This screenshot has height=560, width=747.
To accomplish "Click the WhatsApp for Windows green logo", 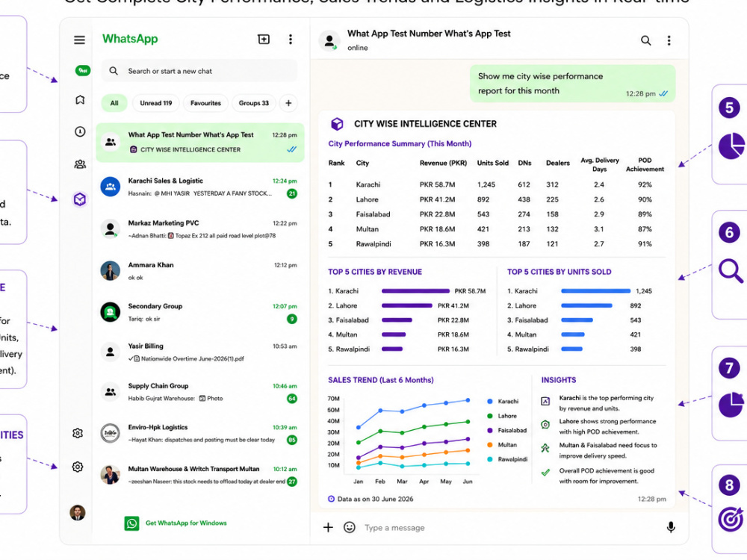I will pos(132,523).
